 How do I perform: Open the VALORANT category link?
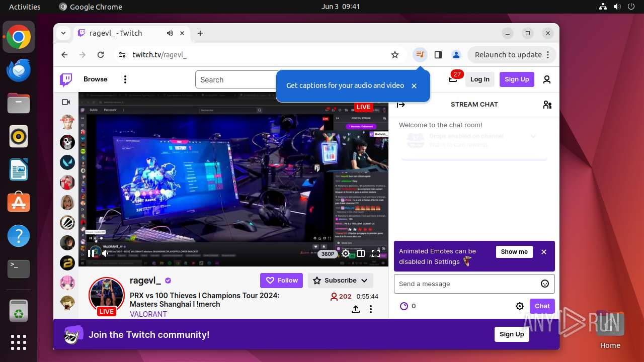point(148,314)
